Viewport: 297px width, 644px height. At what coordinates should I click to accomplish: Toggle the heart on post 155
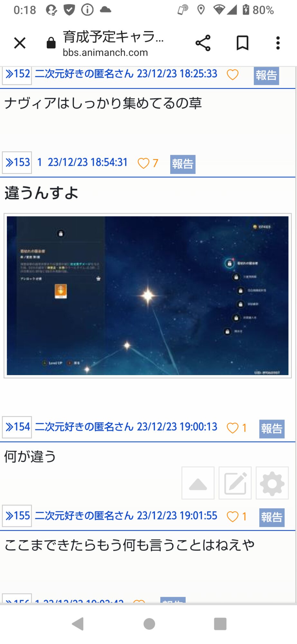(233, 516)
